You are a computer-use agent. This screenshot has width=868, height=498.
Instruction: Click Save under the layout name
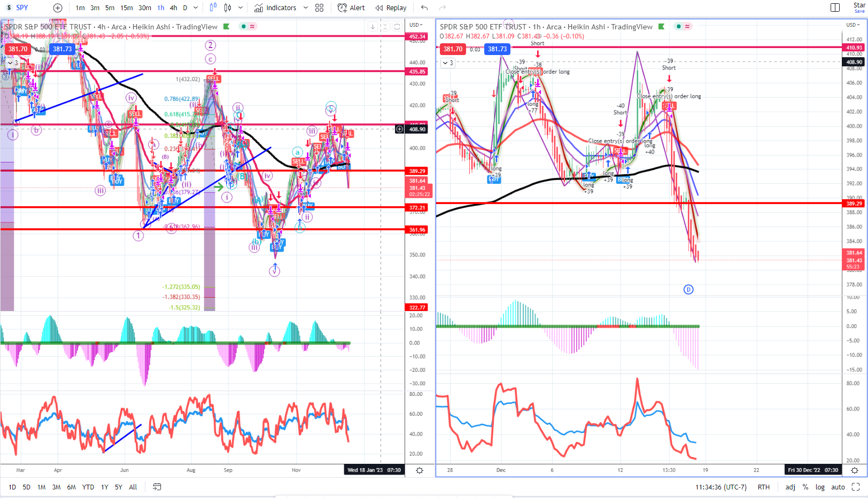(x=859, y=11)
